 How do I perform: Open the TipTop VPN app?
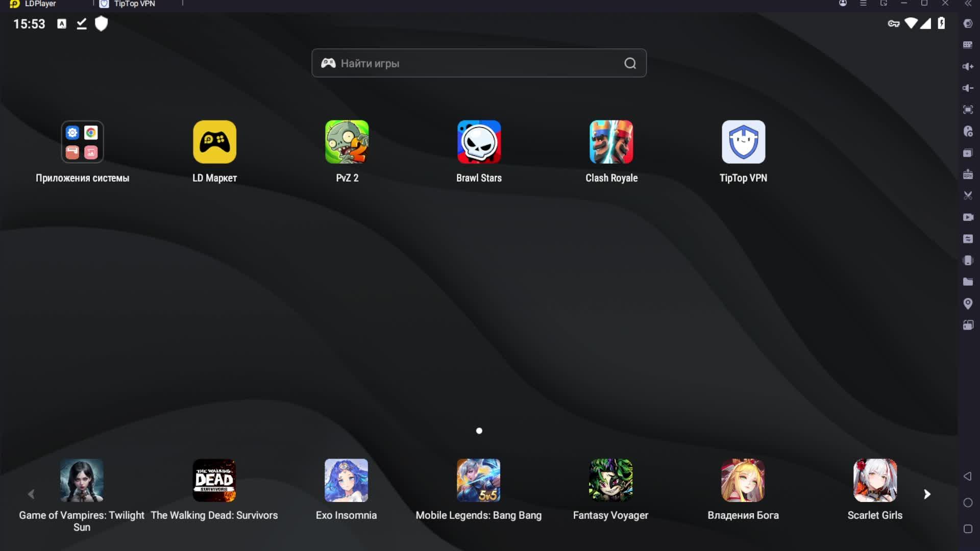click(743, 142)
